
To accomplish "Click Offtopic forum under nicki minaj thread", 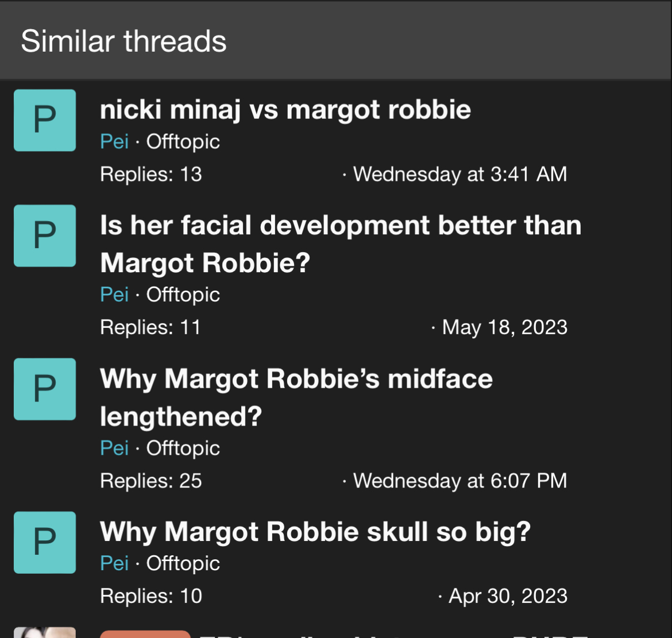I will coord(183,141).
